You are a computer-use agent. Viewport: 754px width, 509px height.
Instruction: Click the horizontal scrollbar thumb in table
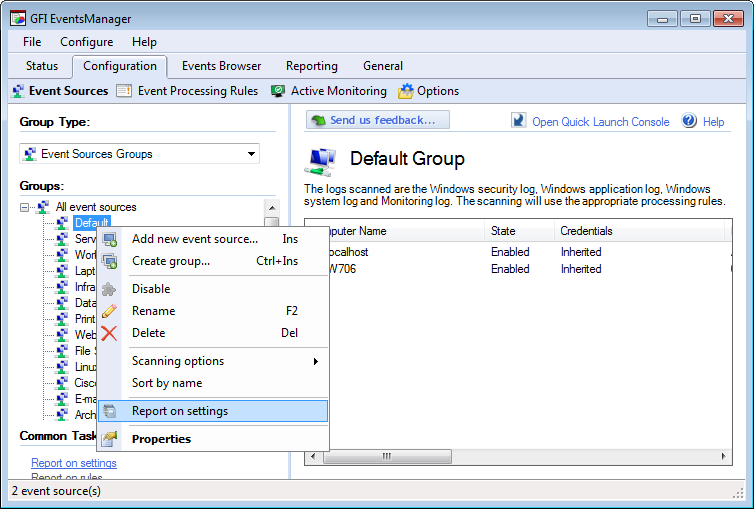387,456
